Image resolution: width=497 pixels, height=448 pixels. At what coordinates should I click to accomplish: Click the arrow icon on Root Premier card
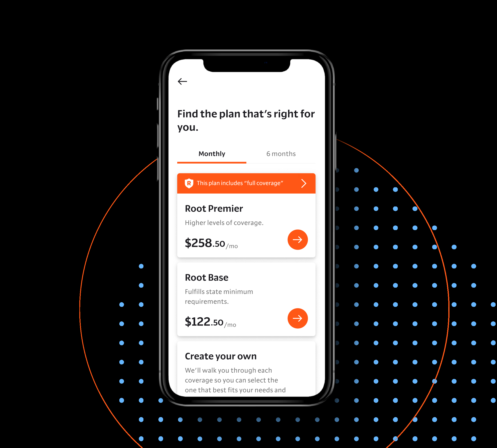[x=297, y=240]
